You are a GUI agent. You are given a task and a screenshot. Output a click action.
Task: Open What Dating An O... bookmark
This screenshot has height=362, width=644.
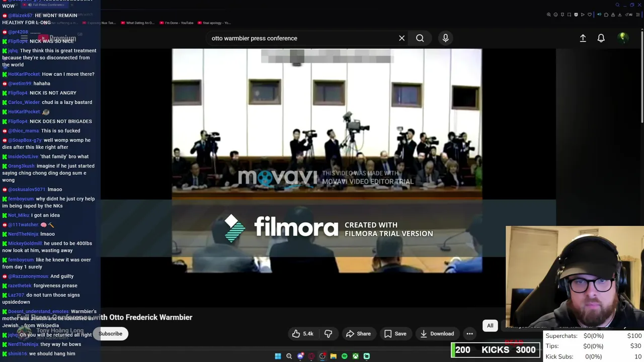(x=138, y=23)
